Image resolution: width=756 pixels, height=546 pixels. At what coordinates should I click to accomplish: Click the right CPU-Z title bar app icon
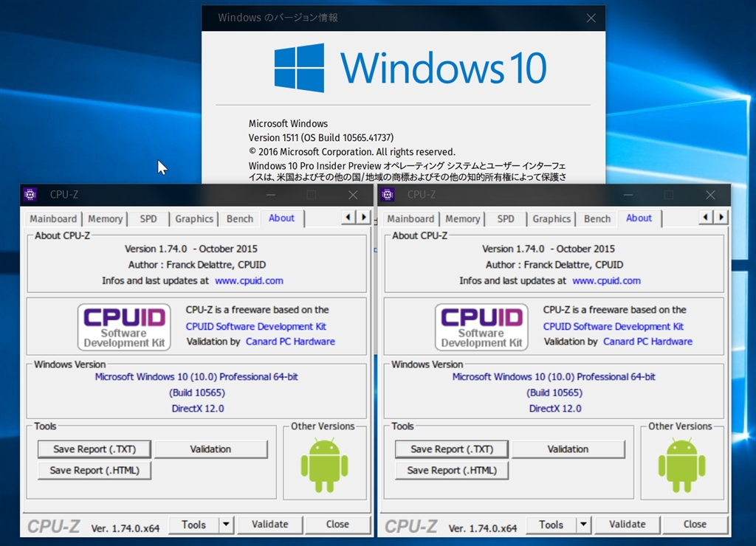(x=388, y=195)
